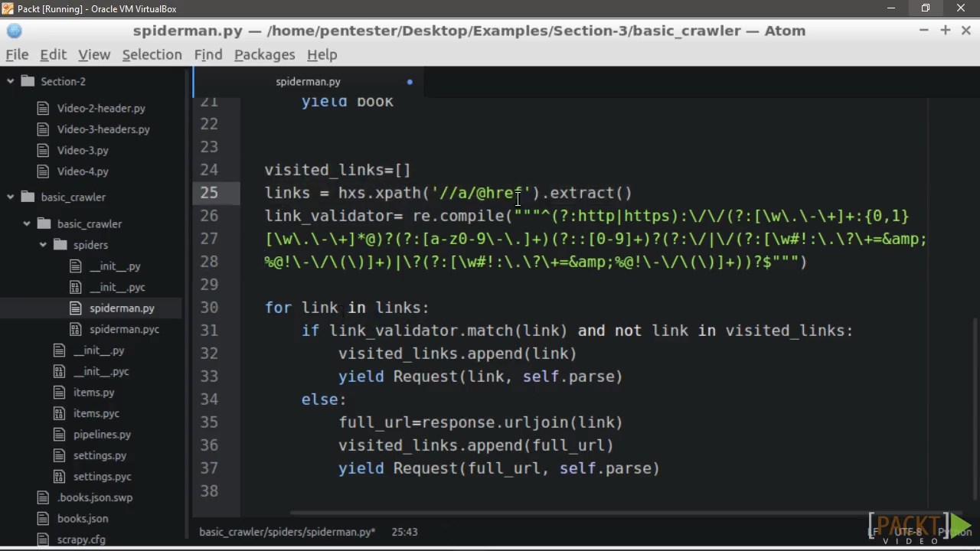Click the modified dot on spiderman.py tab

click(x=410, y=82)
